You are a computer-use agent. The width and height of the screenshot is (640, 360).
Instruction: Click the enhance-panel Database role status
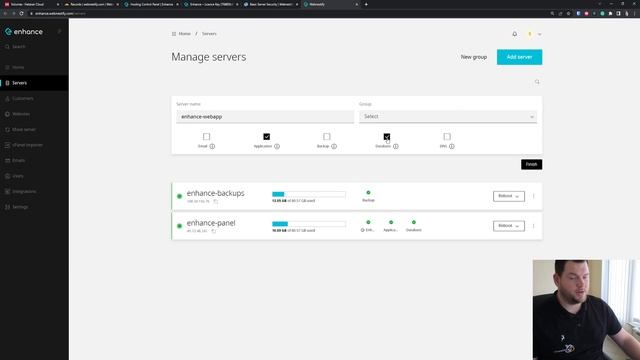413,226
